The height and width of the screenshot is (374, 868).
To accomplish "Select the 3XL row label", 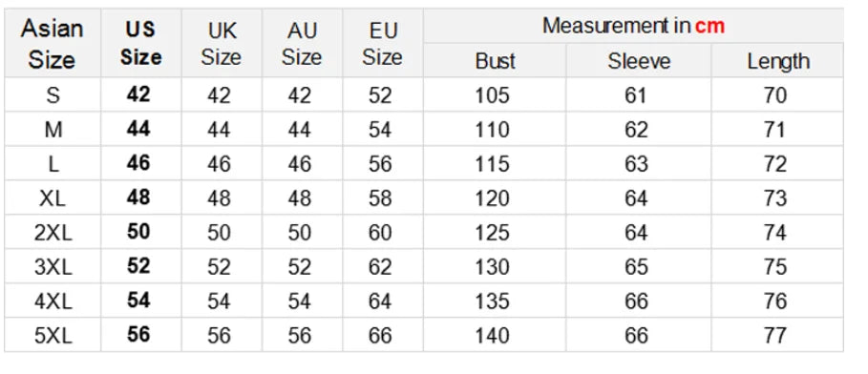I will click(x=52, y=266).
